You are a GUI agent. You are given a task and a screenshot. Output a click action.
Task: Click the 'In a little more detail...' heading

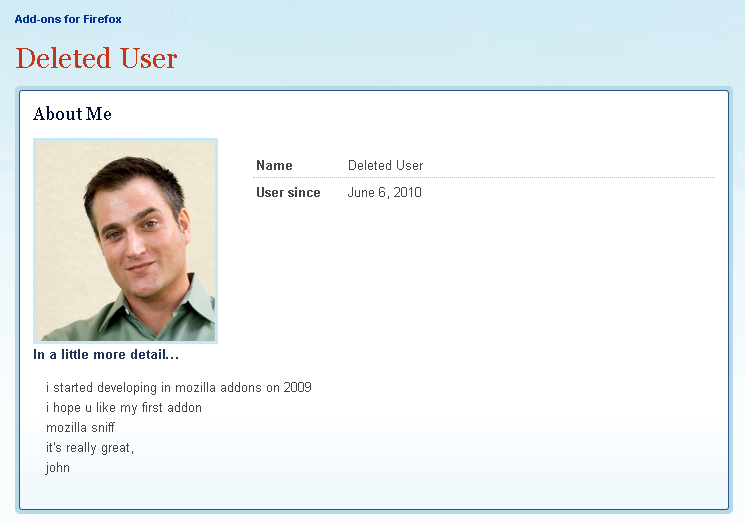point(106,354)
